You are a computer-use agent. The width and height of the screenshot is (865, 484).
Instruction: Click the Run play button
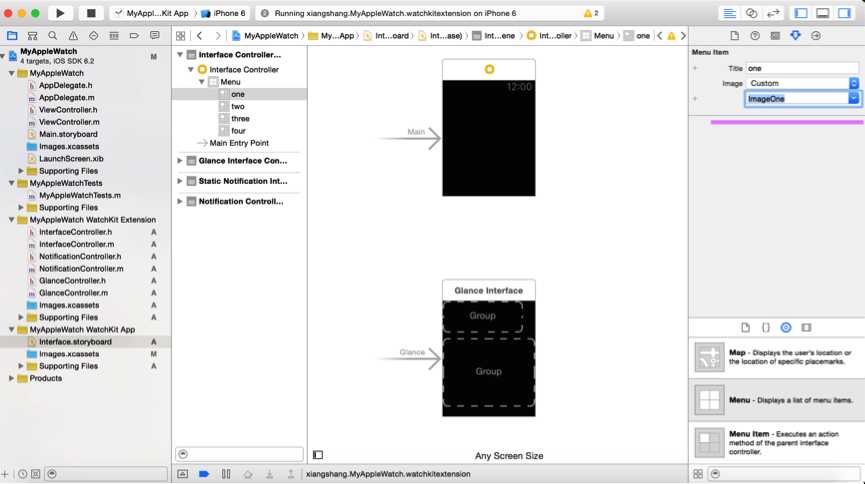(x=60, y=13)
